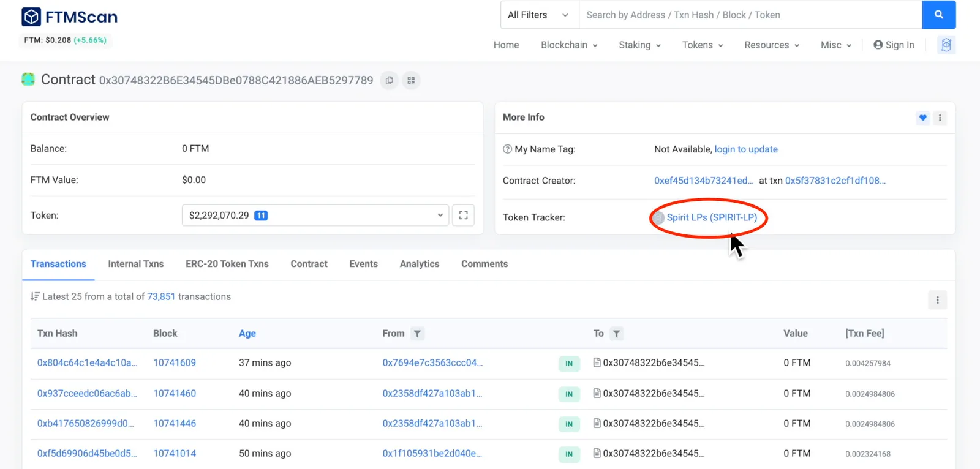Open creation txn 0x5f37831c2cf1df108
Image resolution: width=980 pixels, height=469 pixels.
coord(835,181)
